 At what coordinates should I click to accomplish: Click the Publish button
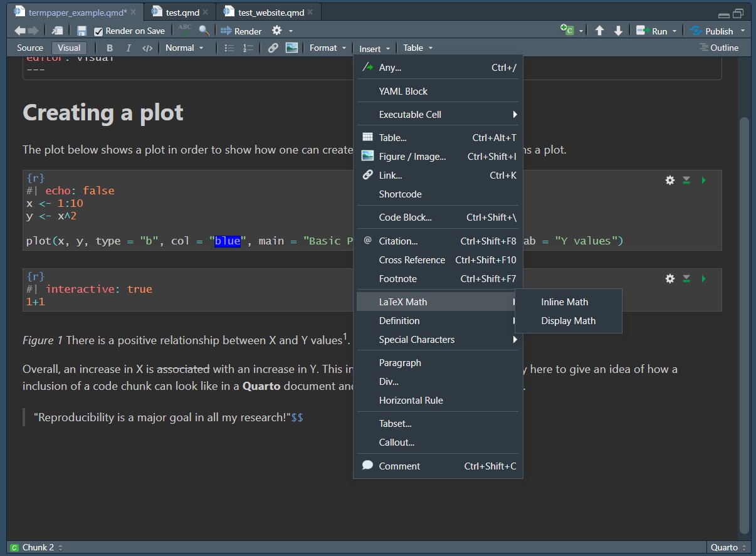tap(717, 31)
